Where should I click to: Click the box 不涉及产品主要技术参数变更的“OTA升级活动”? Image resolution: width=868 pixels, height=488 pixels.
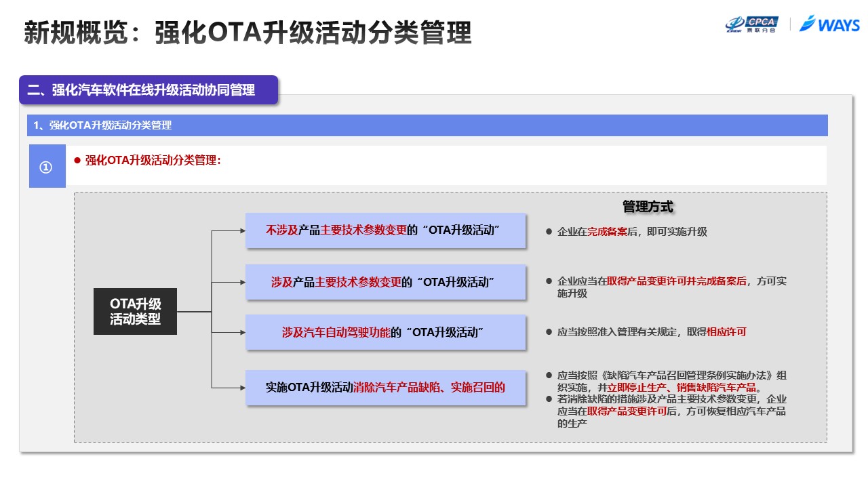tap(385, 230)
